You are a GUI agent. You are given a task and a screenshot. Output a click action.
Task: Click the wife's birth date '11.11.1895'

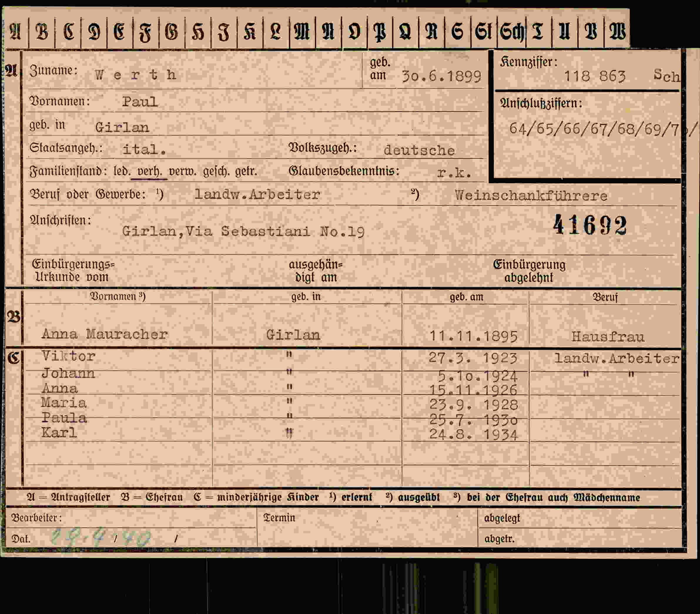473,337
